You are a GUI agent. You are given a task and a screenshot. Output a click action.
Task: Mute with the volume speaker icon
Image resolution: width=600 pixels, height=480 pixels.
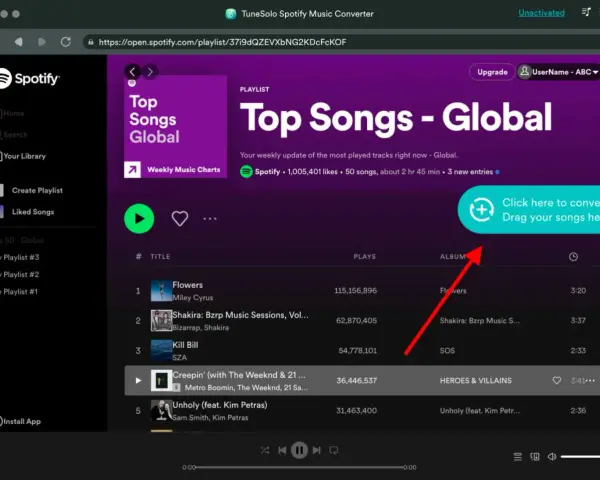(552, 457)
